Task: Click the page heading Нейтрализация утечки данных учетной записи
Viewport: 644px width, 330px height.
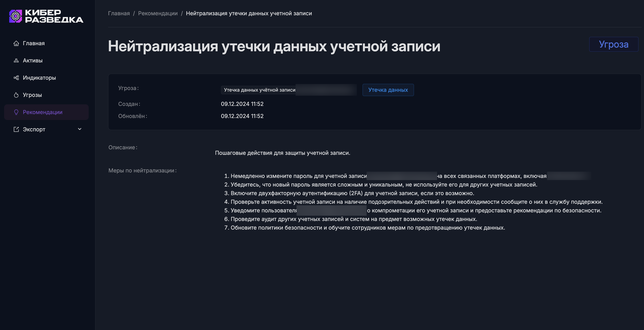Action: tap(274, 46)
